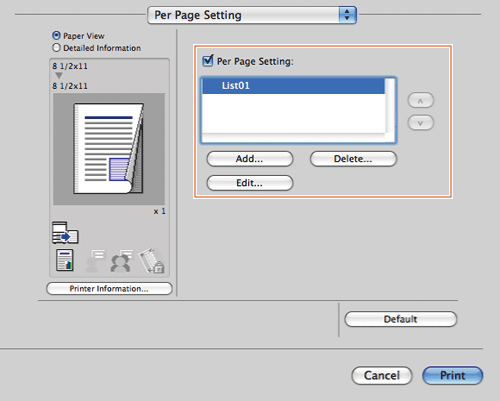
Task: Select List01 in the settings list
Action: coord(293,86)
